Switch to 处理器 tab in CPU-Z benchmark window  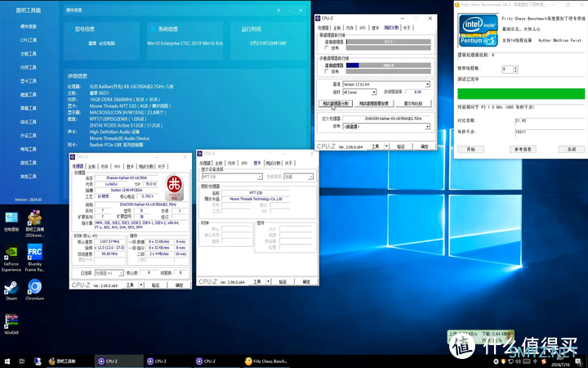click(323, 28)
